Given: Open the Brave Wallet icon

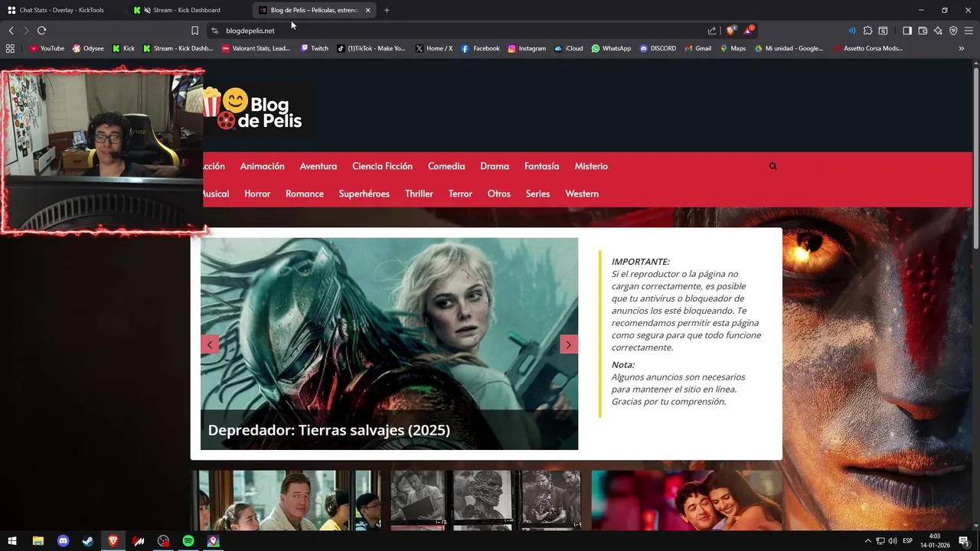Looking at the screenshot, I should [x=923, y=31].
